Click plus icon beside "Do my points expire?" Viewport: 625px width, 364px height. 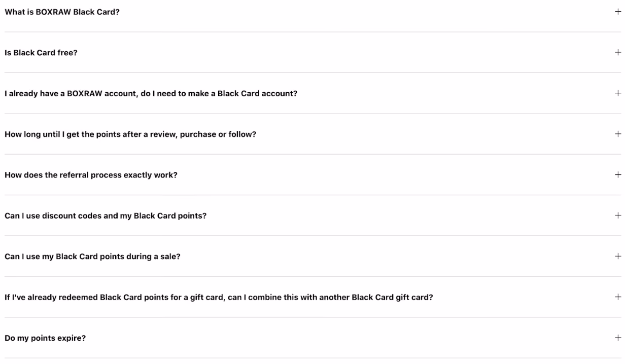[617, 338]
